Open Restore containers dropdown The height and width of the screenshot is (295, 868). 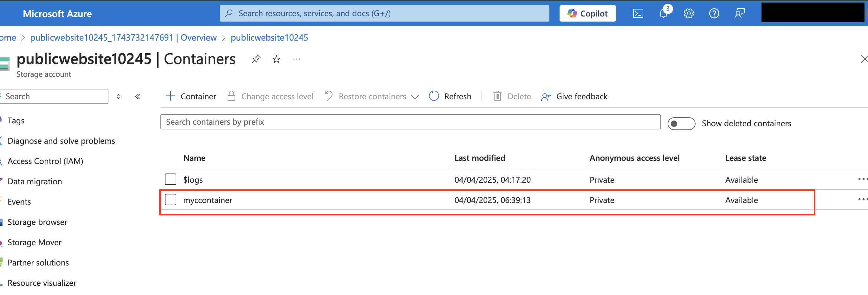[372, 96]
